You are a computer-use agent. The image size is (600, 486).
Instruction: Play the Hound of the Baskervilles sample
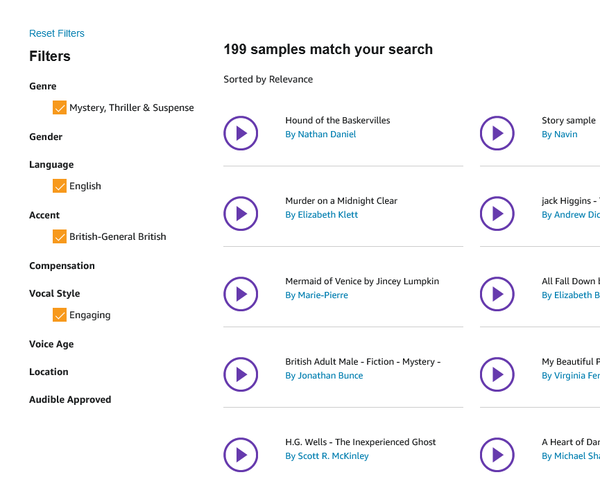tap(240, 133)
